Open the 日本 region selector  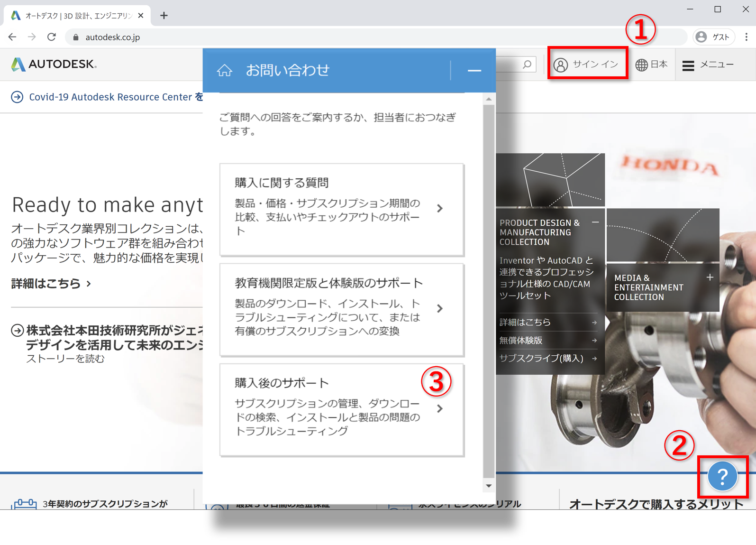click(x=651, y=65)
